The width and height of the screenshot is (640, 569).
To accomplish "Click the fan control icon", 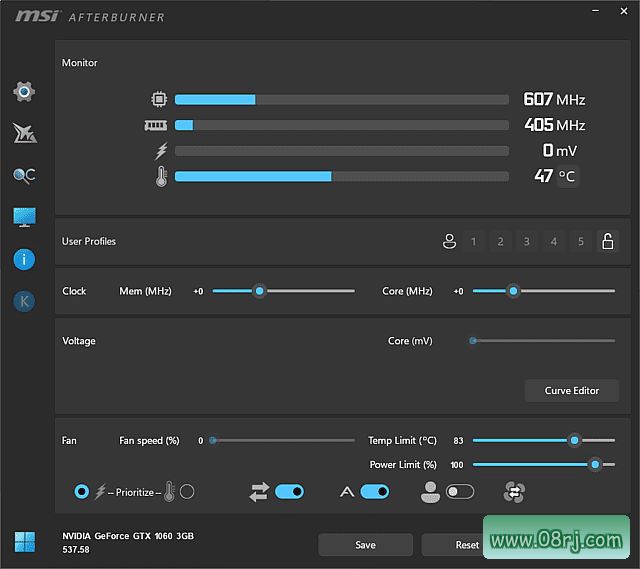I will (x=514, y=492).
